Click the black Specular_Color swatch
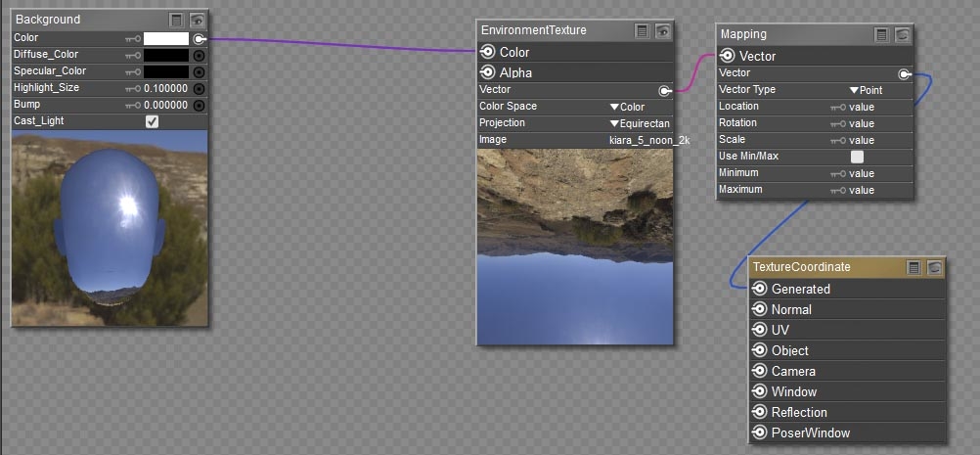Viewport: 980px width, 455px height. [x=166, y=71]
